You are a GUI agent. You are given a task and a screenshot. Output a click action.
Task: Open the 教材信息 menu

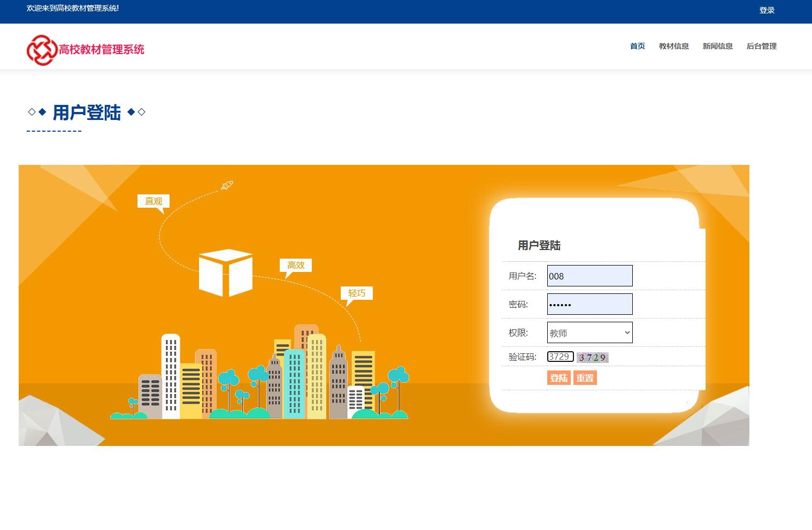673,46
